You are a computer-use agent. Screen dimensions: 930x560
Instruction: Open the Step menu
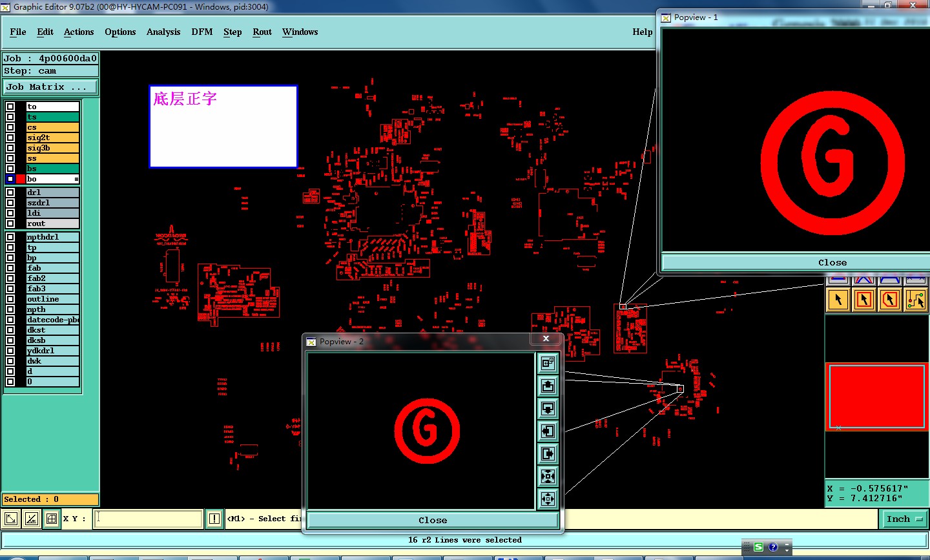click(232, 32)
